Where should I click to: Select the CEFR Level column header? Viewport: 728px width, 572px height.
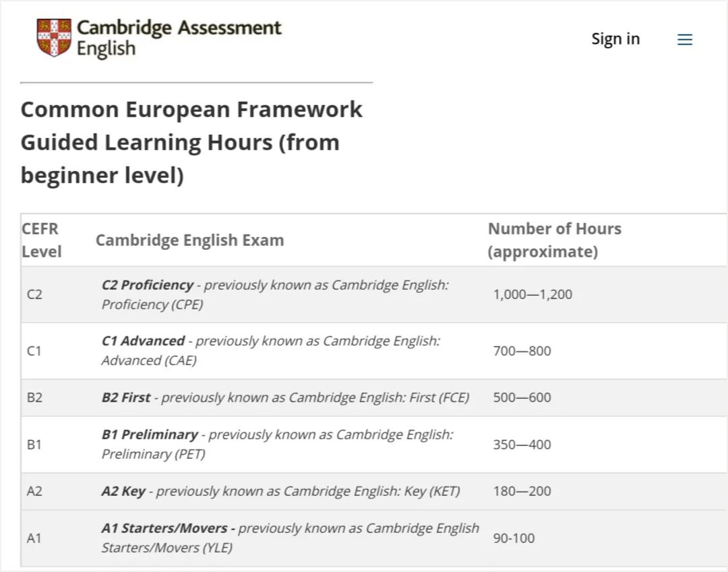click(x=41, y=241)
